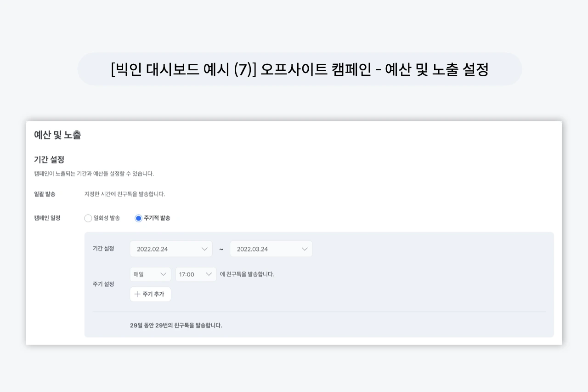Click the 캠페인 일정 row label

point(48,217)
